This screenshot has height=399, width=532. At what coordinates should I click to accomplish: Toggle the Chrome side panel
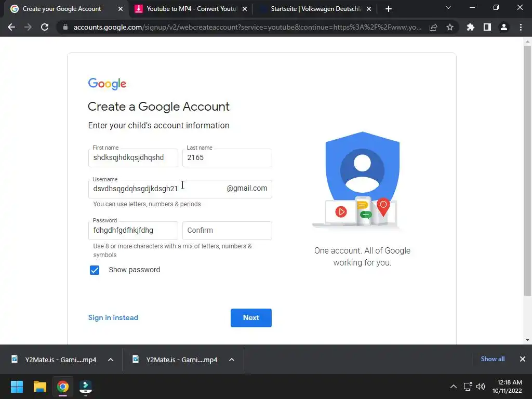(487, 27)
